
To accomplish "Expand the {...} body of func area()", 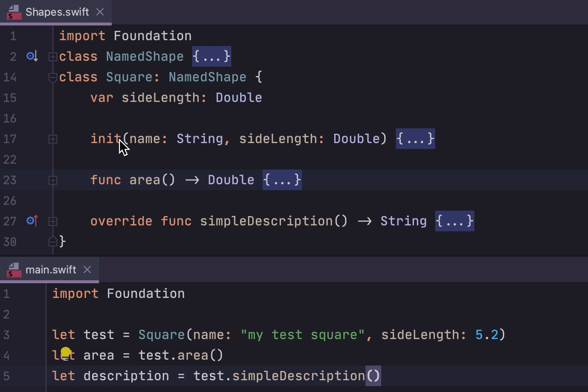I will (x=282, y=180).
